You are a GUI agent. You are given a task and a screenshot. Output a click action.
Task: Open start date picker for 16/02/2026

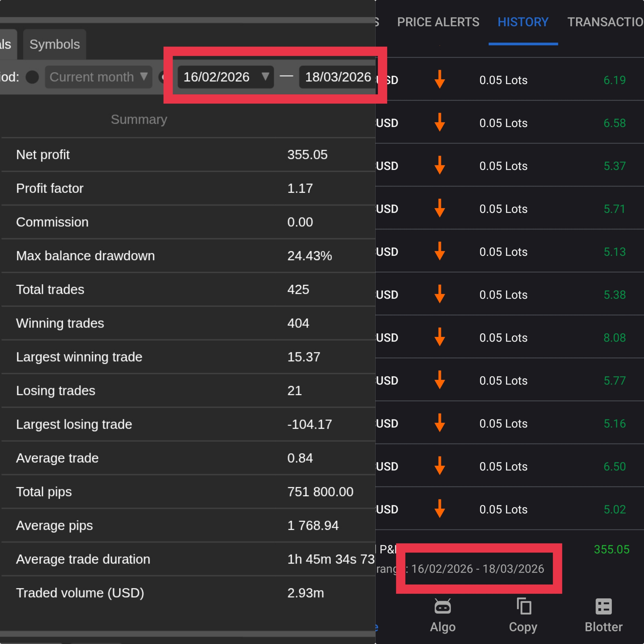click(x=225, y=77)
